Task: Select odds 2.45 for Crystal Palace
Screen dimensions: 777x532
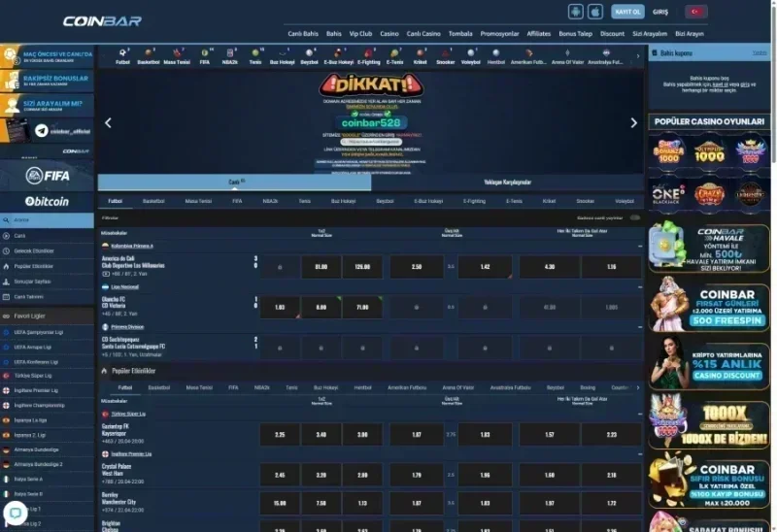Action: [280, 475]
